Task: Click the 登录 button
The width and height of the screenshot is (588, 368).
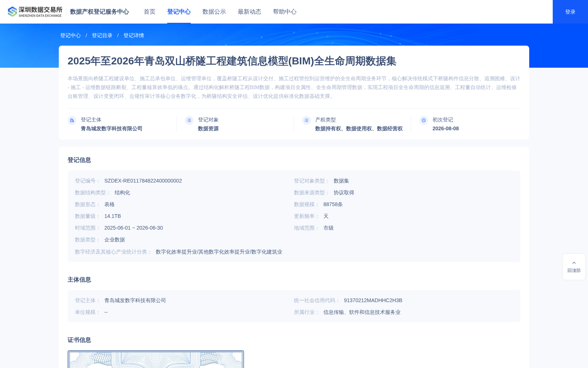Action: point(570,12)
